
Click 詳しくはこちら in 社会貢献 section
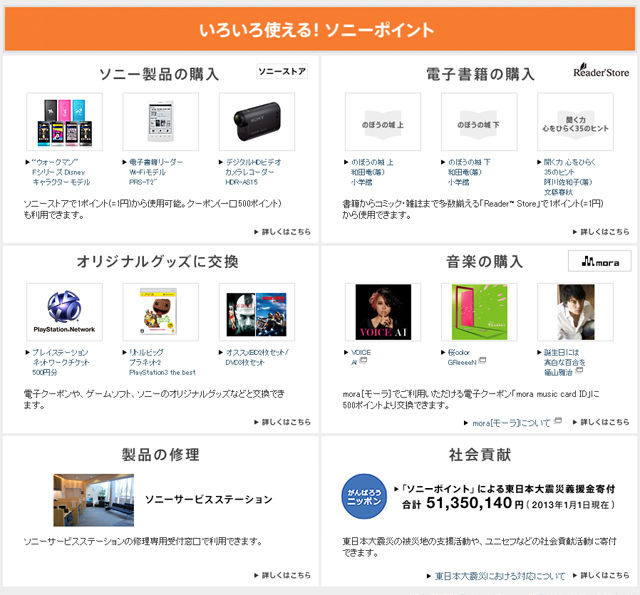click(604, 575)
